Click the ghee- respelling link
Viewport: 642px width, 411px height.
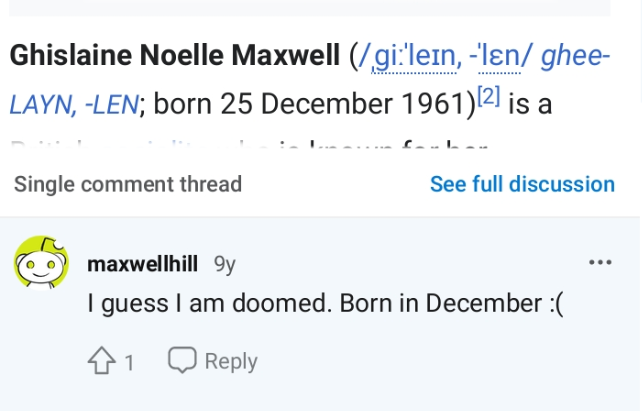pyautogui.click(x=576, y=56)
